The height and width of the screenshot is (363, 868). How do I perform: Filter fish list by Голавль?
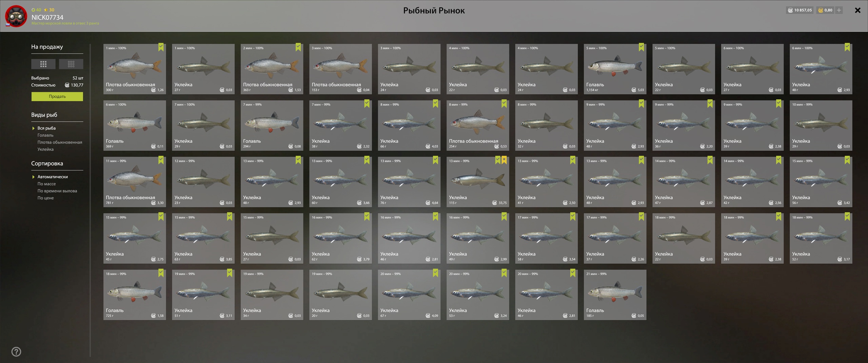(45, 135)
